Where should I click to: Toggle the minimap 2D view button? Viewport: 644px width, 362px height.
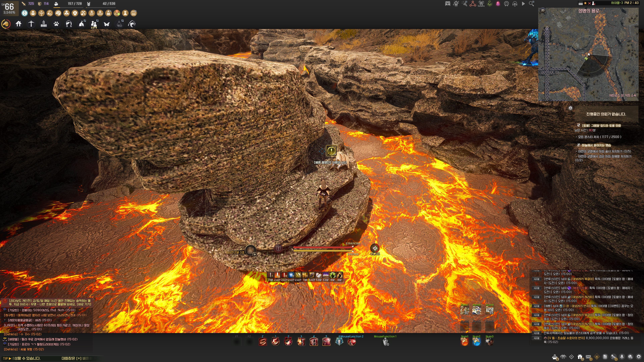point(543,10)
